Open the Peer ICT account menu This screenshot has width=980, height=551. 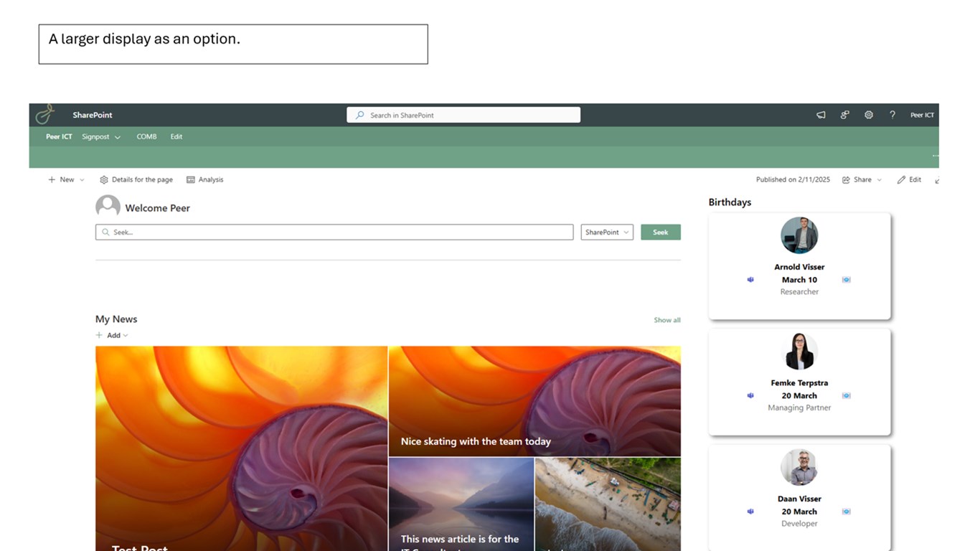click(x=922, y=115)
